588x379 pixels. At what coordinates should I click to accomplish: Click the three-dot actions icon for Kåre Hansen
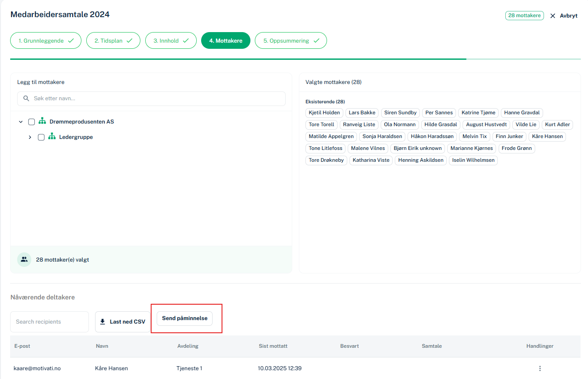pos(540,368)
